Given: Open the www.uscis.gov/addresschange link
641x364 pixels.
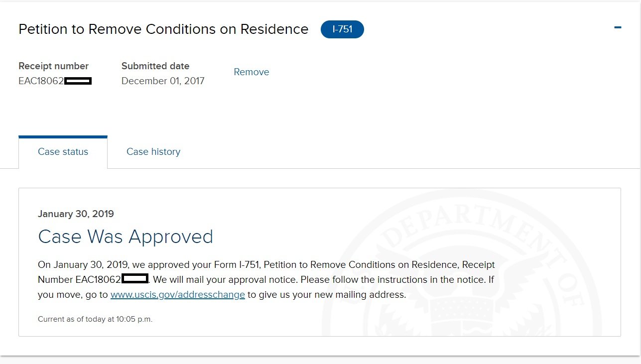Looking at the screenshot, I should [178, 294].
